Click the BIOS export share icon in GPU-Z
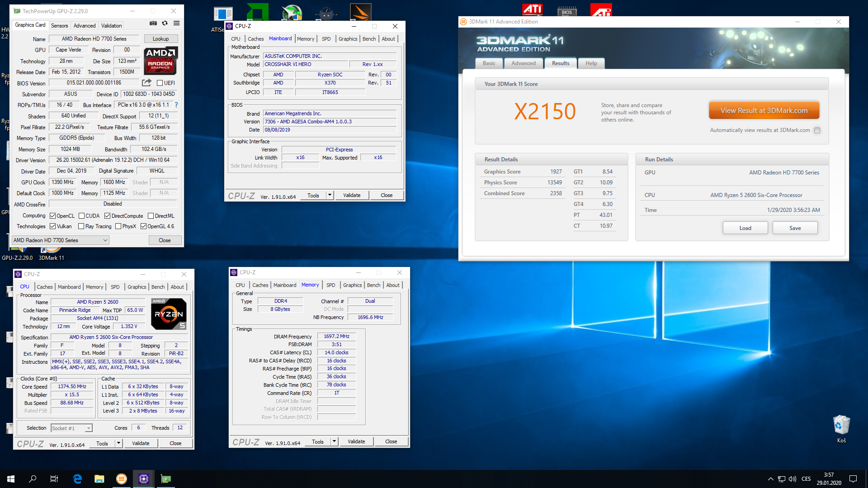The height and width of the screenshot is (488, 868). (146, 83)
